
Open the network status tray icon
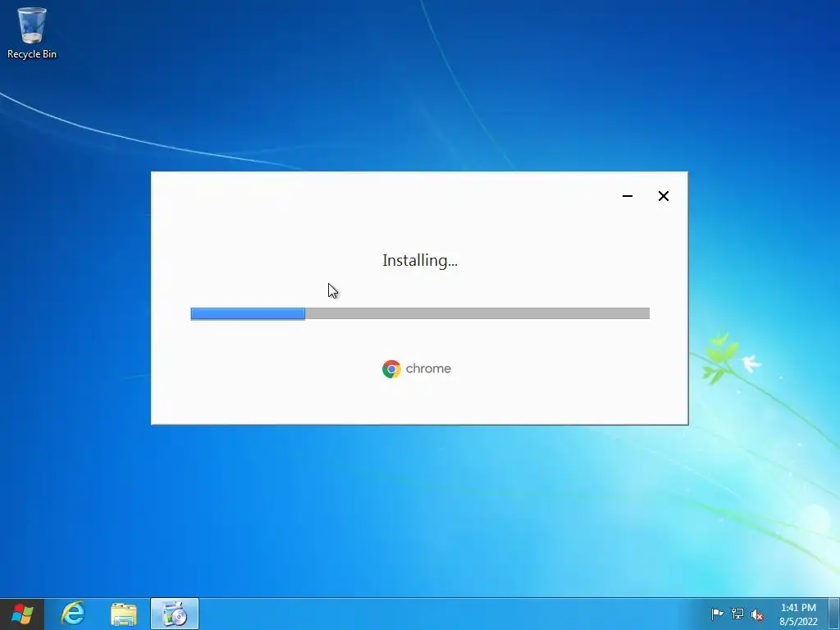[737, 614]
